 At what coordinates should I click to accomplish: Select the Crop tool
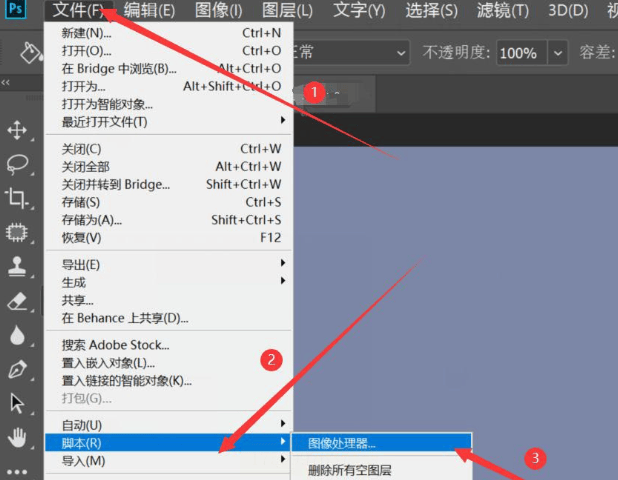tap(16, 198)
